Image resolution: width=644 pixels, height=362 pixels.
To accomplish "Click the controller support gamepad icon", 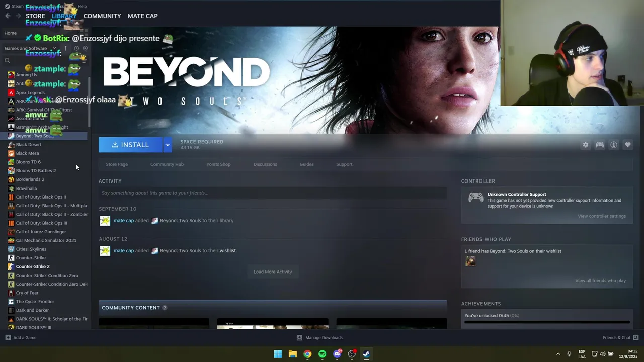I will [x=476, y=198].
